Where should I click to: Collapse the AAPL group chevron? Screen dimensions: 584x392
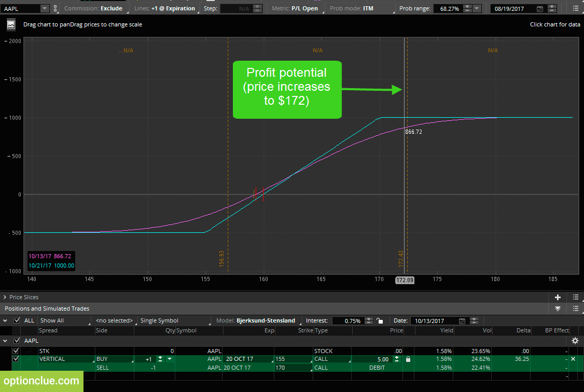[5, 341]
